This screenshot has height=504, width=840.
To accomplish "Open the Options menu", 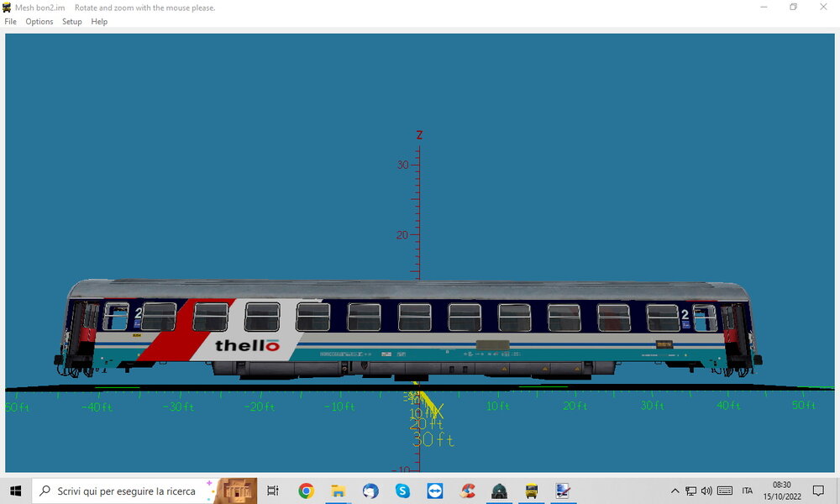I will [x=39, y=22].
